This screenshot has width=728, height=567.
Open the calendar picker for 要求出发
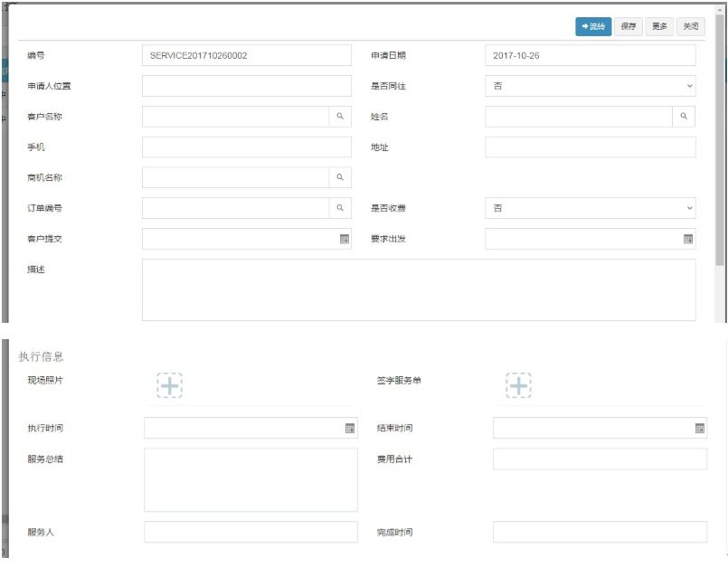click(688, 240)
